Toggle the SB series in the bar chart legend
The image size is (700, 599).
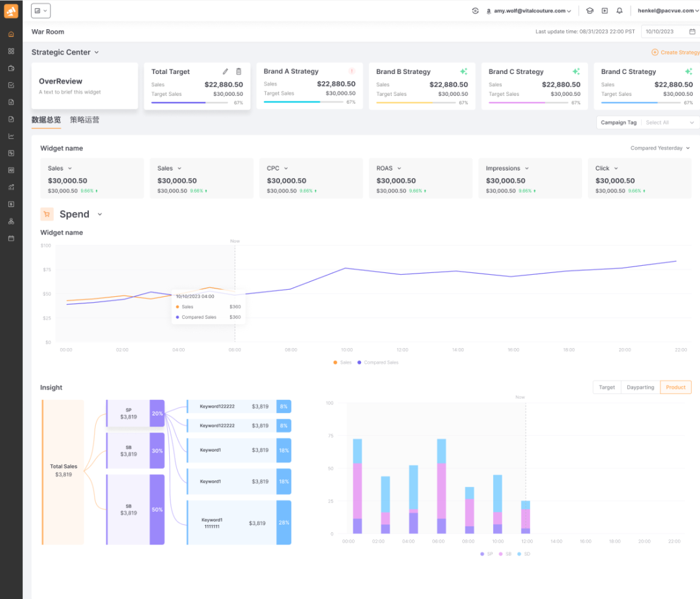point(505,554)
